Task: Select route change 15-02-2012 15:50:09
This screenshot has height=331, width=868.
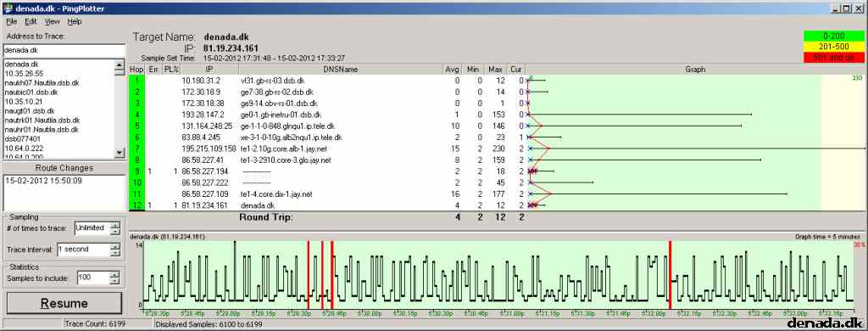Action: [x=43, y=181]
